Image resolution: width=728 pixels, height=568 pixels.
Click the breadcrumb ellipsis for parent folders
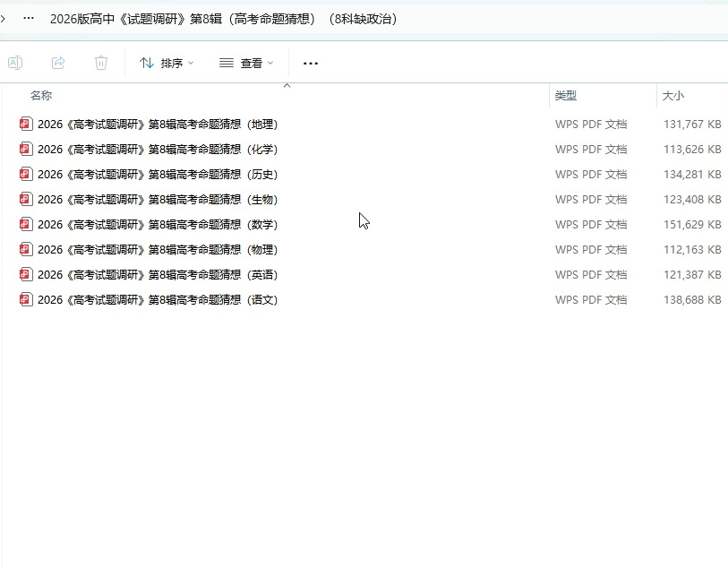(x=29, y=18)
